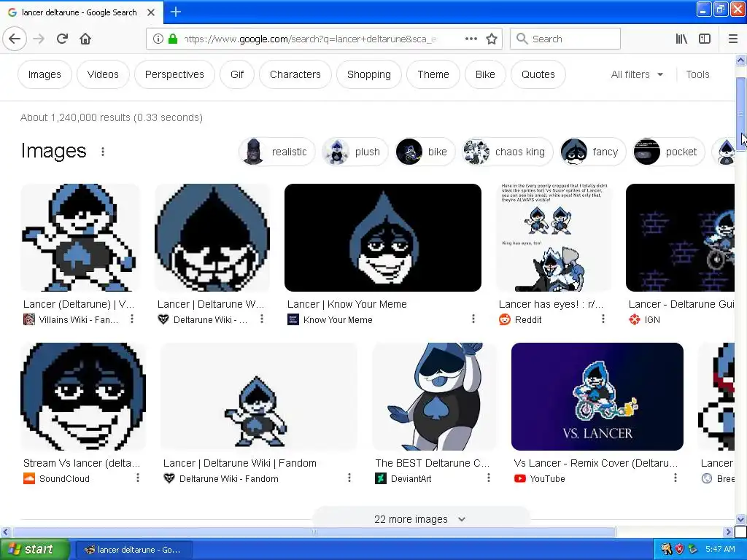This screenshot has width=747, height=560.
Task: Go back using the browser back arrow
Action: point(15,39)
